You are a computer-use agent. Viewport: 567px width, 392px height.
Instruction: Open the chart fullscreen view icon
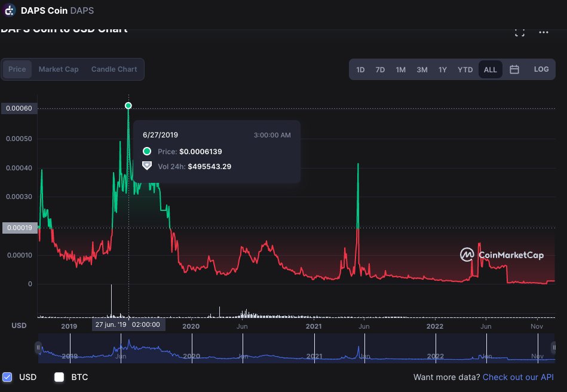pos(519,31)
